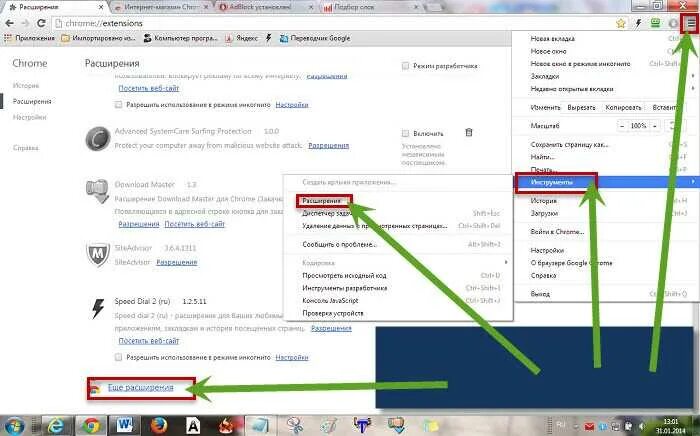Click the page reload icon
The image size is (700, 436).
point(41,23)
